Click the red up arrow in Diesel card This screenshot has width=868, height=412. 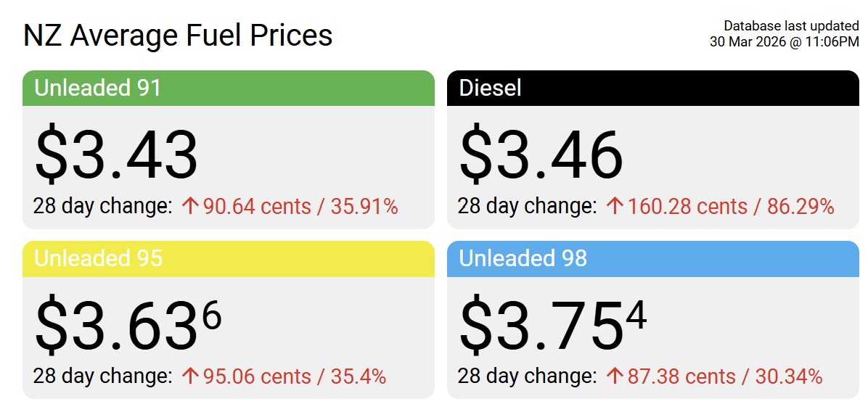615,207
